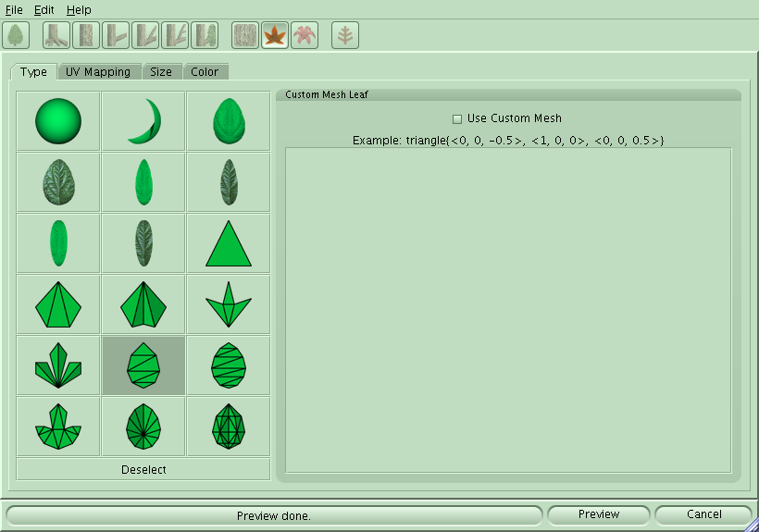759x532 pixels.
Task: Select the triangulated three-lobed leaf mesh
Action: point(58,427)
